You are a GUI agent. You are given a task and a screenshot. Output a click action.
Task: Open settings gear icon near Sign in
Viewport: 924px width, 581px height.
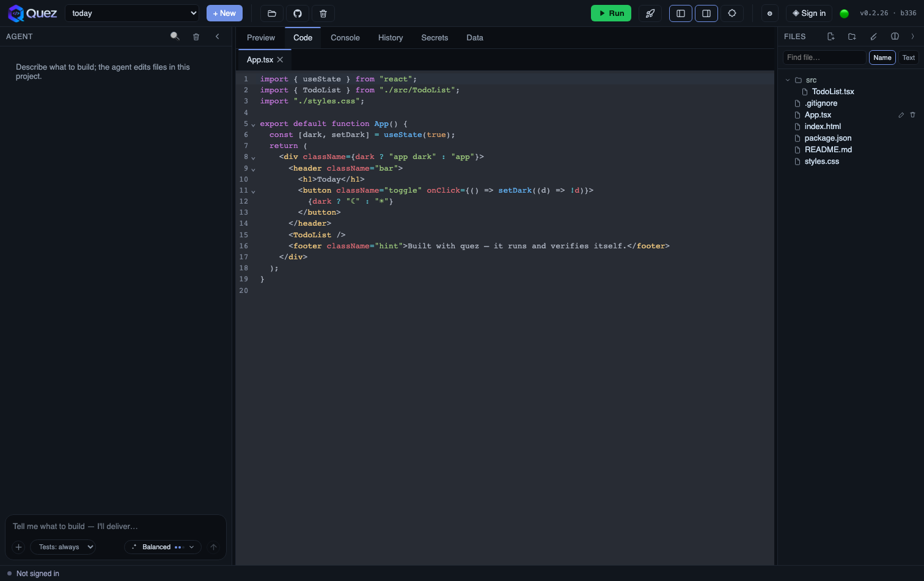pos(769,13)
